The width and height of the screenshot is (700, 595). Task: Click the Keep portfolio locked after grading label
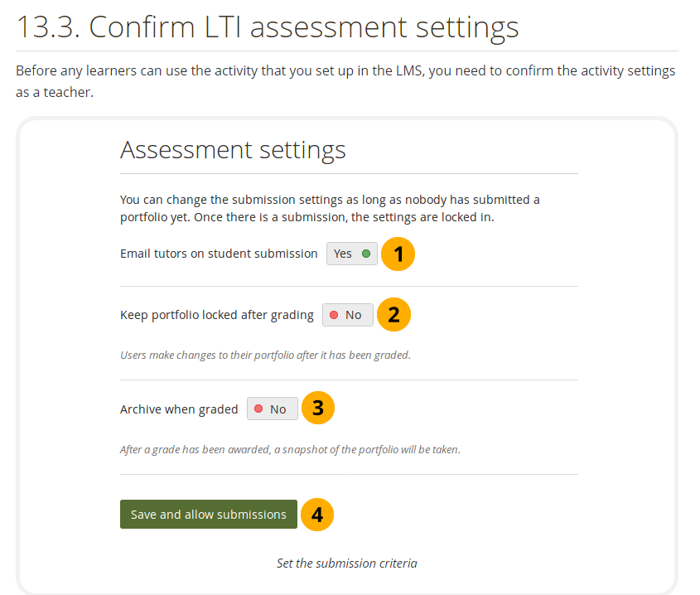pyautogui.click(x=217, y=315)
